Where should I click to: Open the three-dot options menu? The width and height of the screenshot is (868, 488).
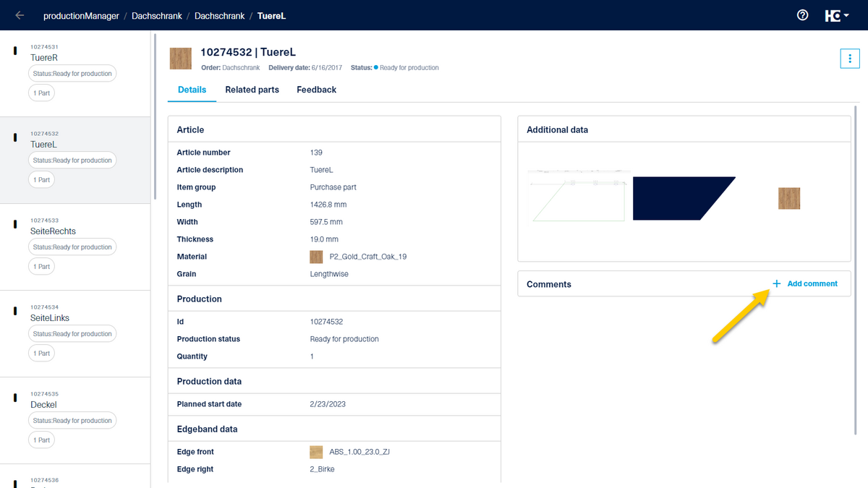[x=850, y=59]
